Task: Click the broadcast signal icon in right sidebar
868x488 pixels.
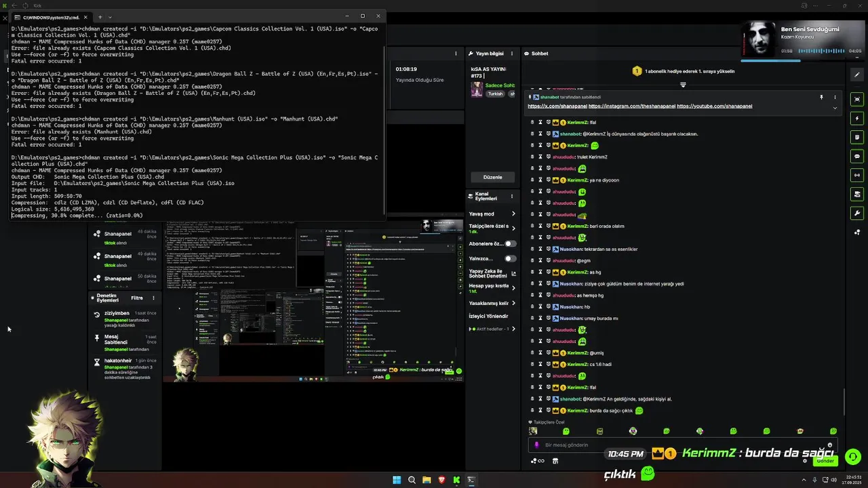Action: coord(857,175)
